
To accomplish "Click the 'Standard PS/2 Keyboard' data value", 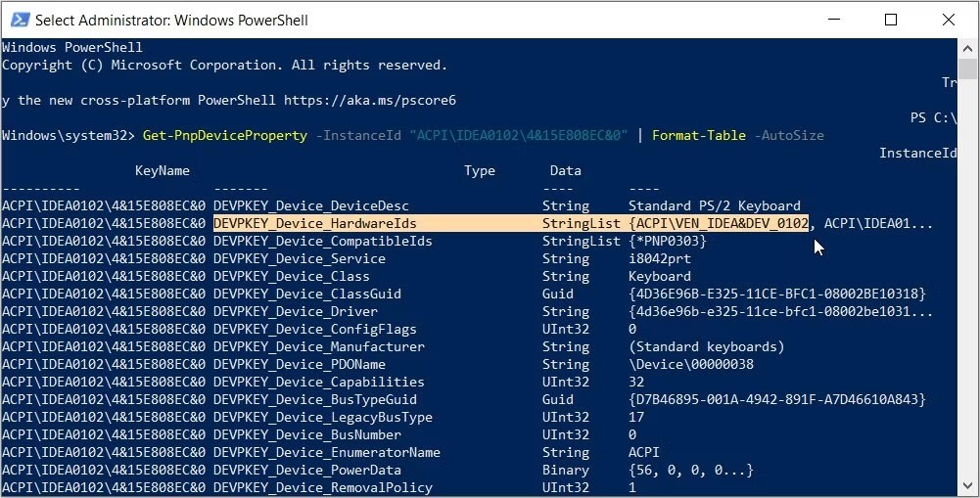I will click(714, 206).
